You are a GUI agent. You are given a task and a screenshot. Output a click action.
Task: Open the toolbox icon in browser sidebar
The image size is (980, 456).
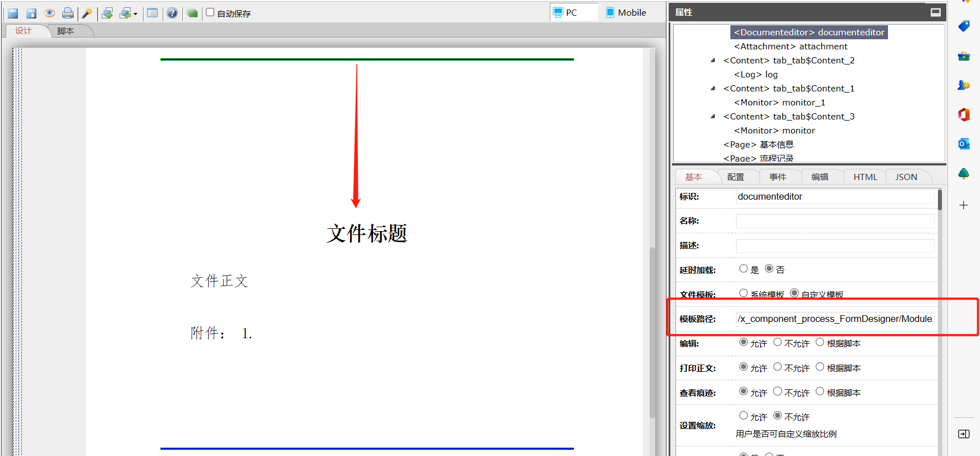964,56
